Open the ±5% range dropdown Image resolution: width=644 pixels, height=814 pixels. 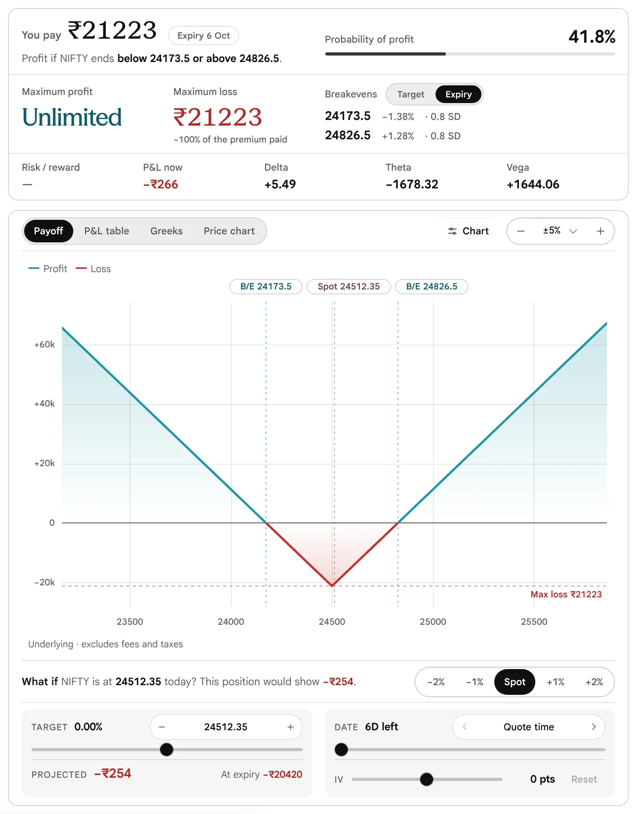(560, 231)
